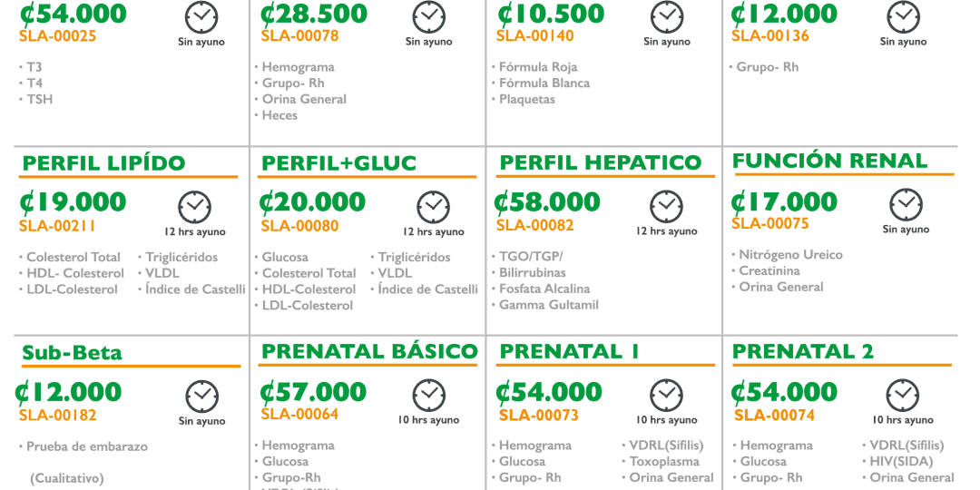This screenshot has height=490, width=980.
Task: Click the Gamma Gultamil list item
Action: click(x=549, y=305)
